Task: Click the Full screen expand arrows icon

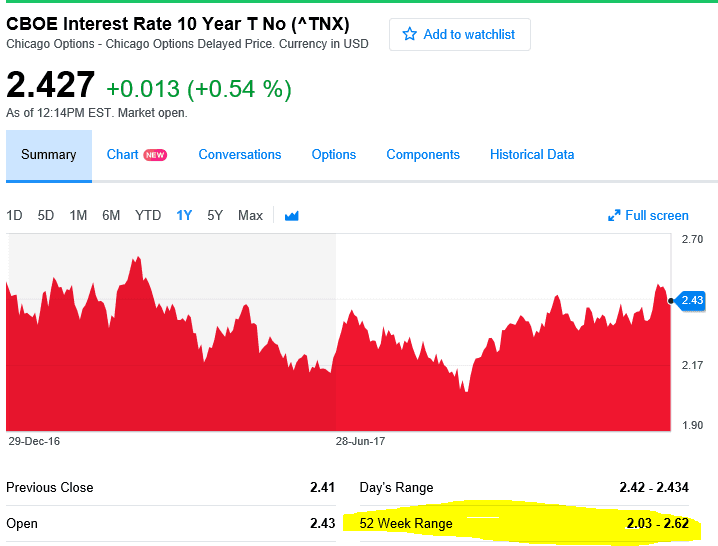Action: pyautogui.click(x=615, y=215)
